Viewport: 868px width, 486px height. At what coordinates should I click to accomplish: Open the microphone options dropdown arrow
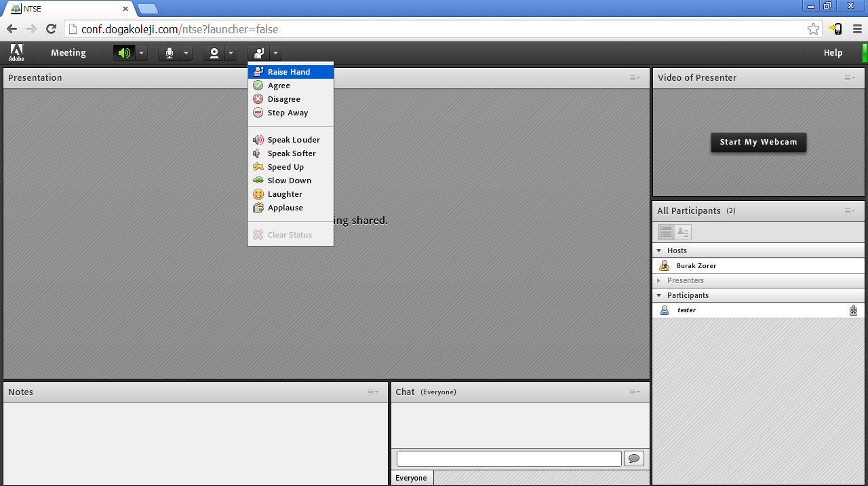pos(186,53)
